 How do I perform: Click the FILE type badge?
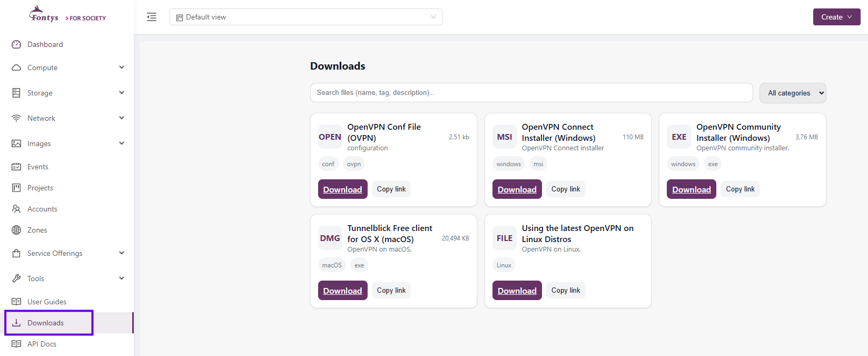click(x=505, y=238)
